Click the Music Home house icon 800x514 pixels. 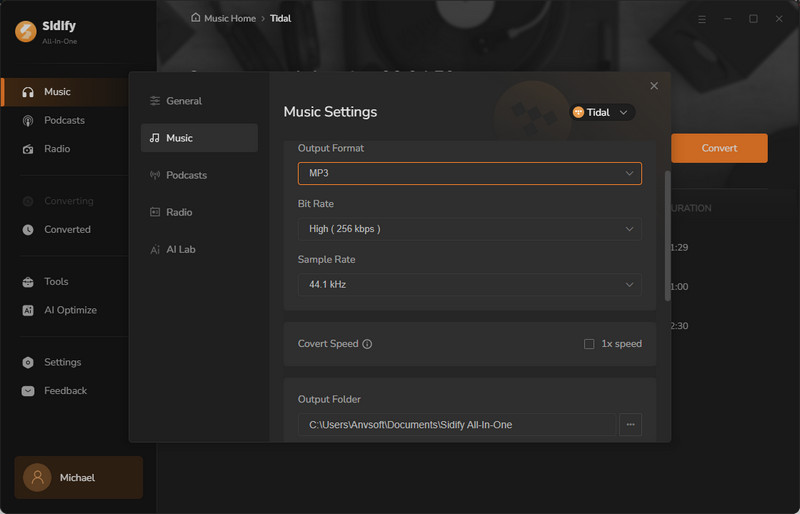pos(195,18)
